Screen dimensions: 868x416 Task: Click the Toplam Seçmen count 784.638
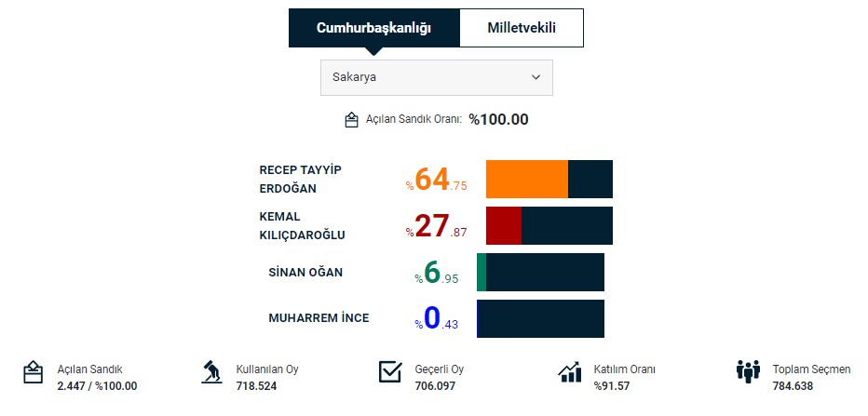(x=793, y=386)
